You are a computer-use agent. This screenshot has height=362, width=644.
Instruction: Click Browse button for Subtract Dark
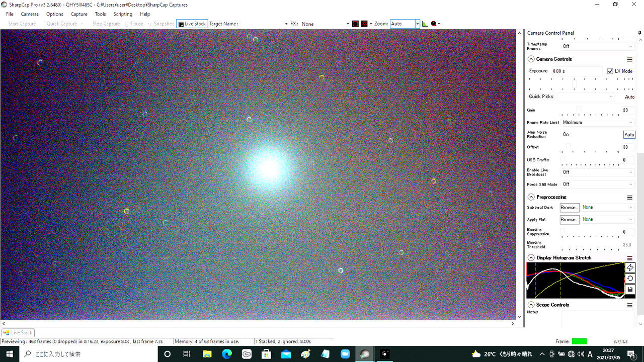[570, 208]
